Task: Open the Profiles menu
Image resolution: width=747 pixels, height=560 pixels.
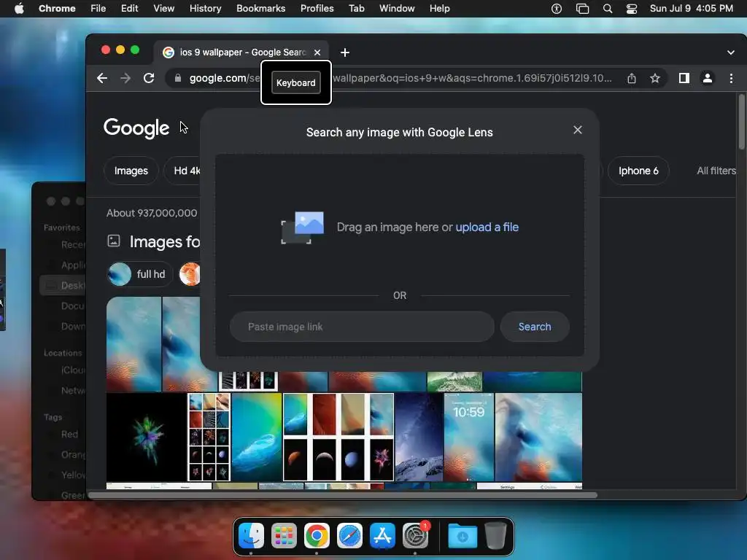Action: tap(317, 9)
